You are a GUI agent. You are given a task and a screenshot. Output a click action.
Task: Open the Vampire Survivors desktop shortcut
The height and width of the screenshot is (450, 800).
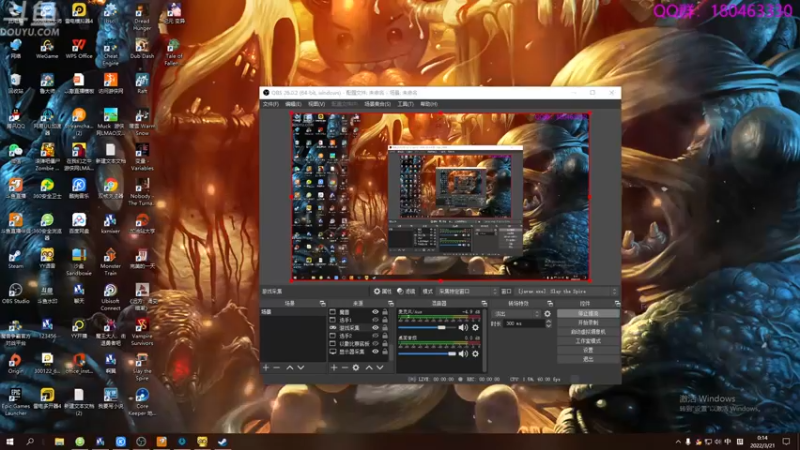coord(142,332)
